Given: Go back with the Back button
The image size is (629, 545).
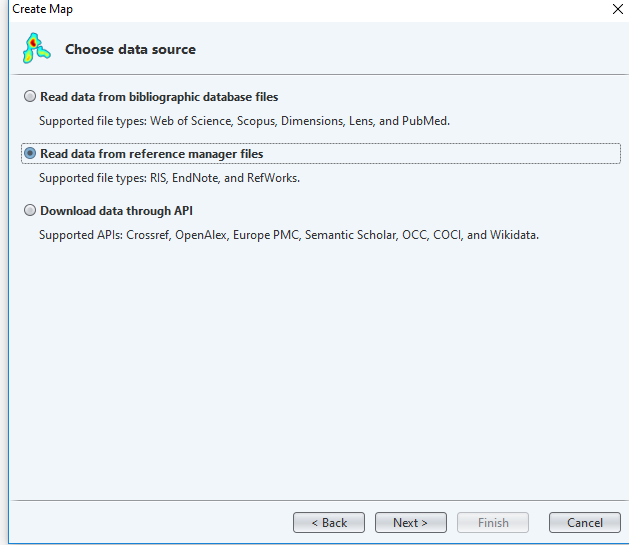Looking at the screenshot, I should coord(329,523).
